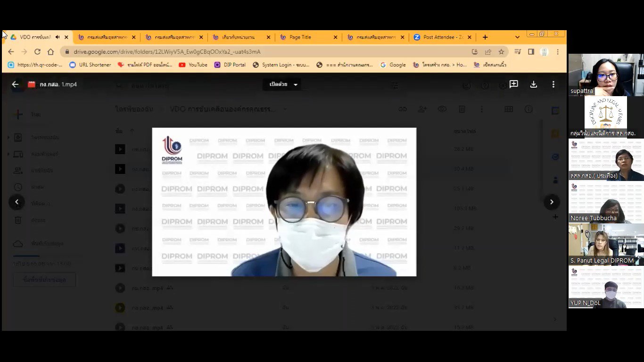The height and width of the screenshot is (362, 644).
Task: Close the Page Title tab
Action: (335, 37)
